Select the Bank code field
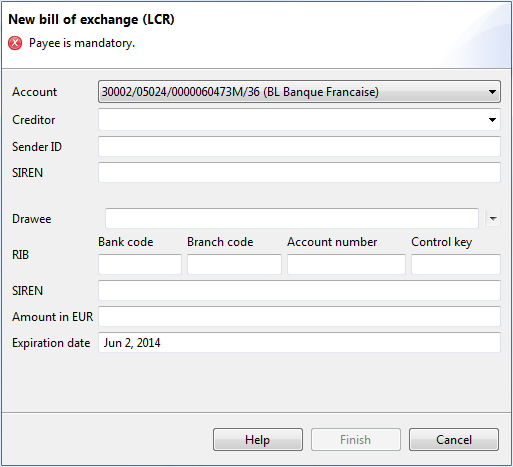Screen dimensions: 513x467 coord(140,264)
